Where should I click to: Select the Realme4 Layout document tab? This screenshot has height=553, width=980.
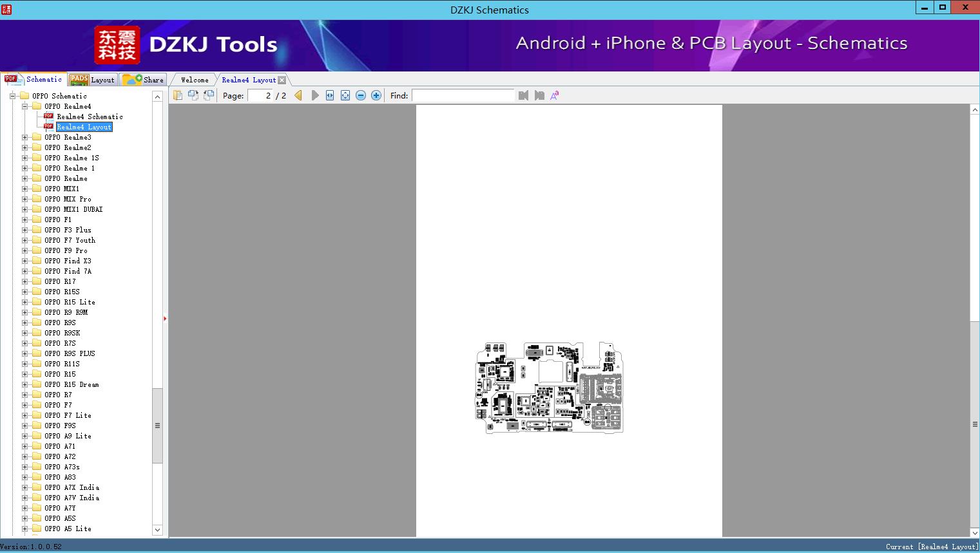pyautogui.click(x=249, y=80)
